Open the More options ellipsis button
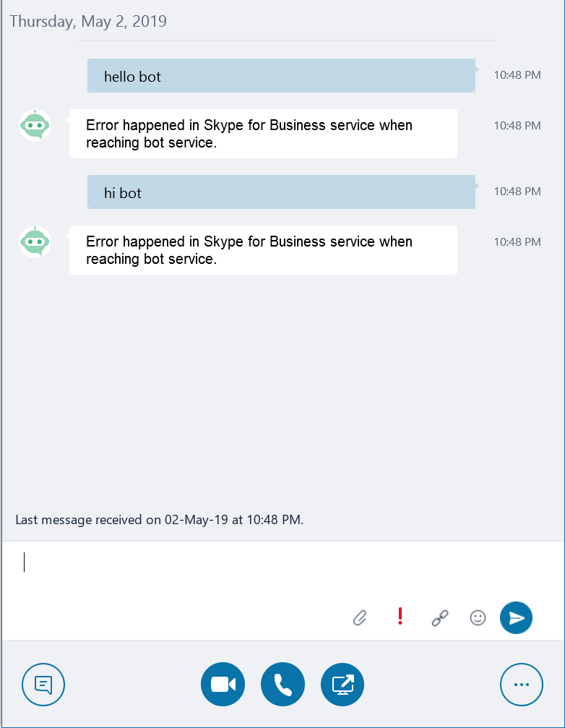Screen dimensions: 565x728 [x=522, y=685]
